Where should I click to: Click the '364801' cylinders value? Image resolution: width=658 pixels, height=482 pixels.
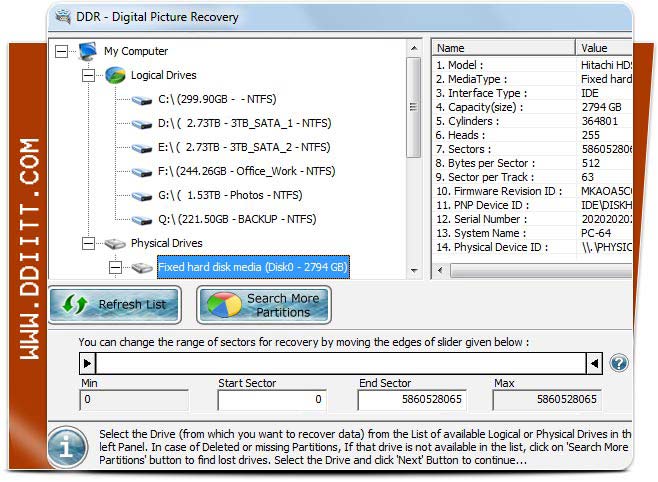coord(600,121)
